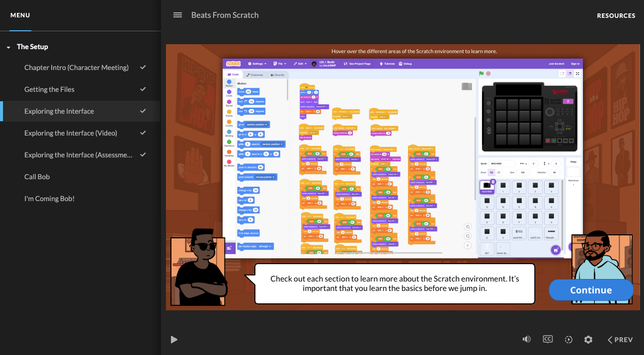The image size is (644, 355).
Task: Zoom out on the code workspace
Action: click(x=468, y=236)
